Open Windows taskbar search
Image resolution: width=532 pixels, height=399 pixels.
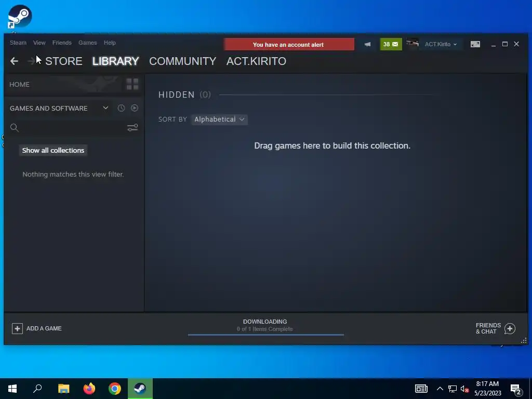pyautogui.click(x=37, y=389)
